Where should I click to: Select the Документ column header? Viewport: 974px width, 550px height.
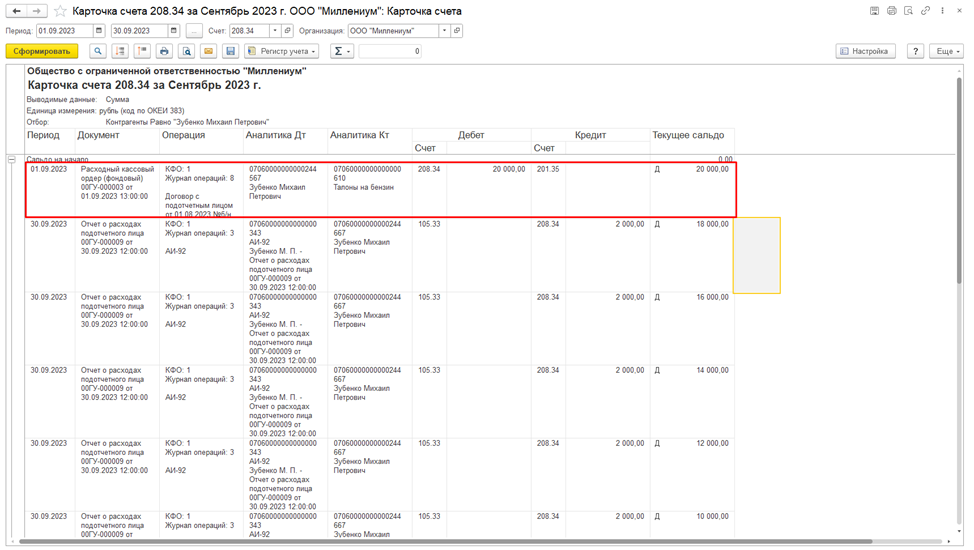[98, 135]
